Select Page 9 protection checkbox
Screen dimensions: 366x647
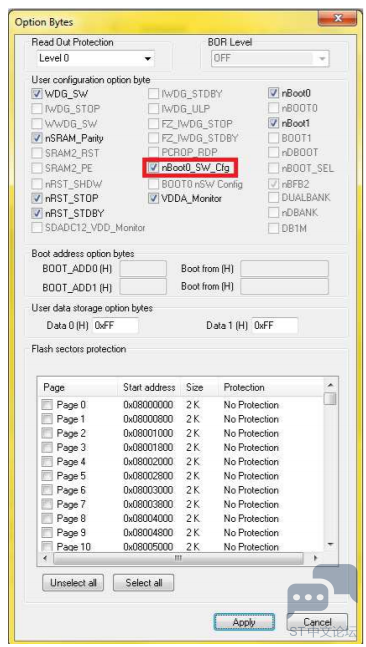tap(47, 532)
